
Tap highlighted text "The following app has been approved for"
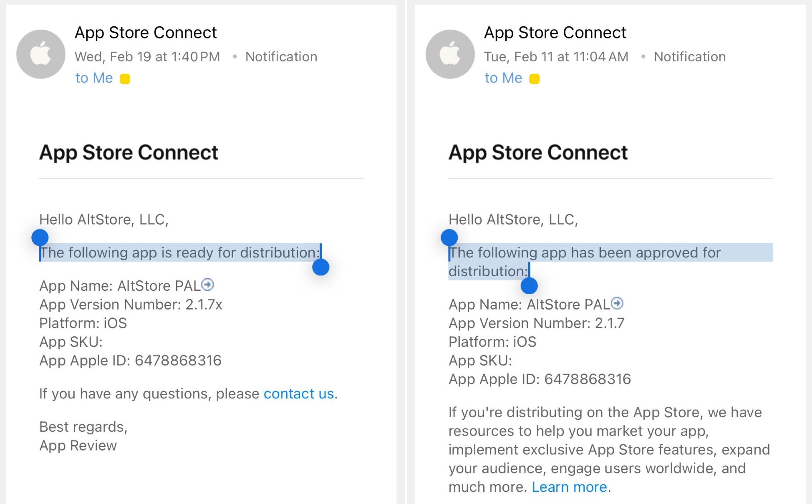tap(585, 252)
